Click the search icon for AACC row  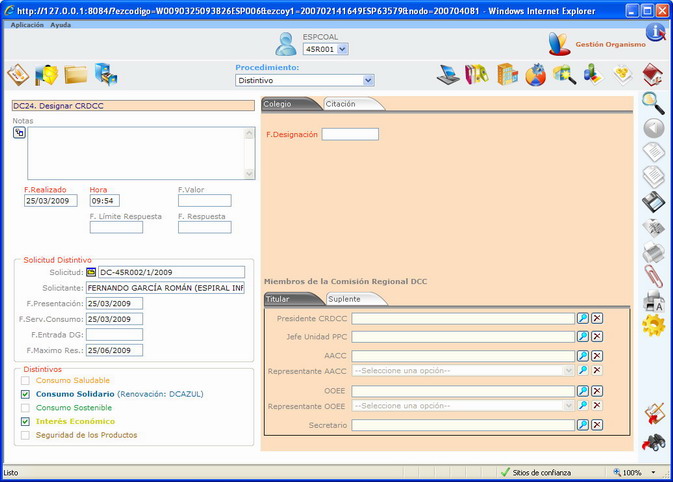(582, 356)
